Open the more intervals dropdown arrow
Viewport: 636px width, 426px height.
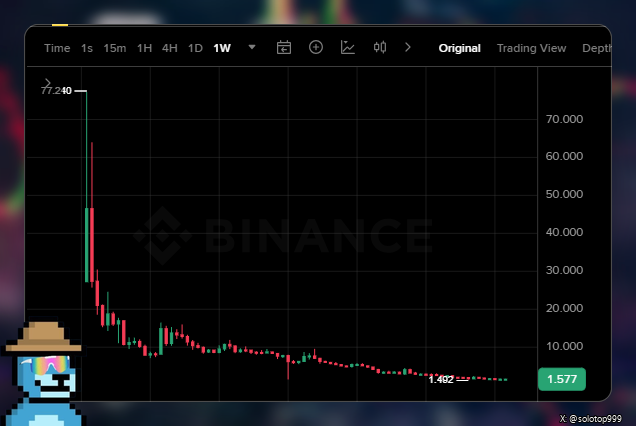point(252,47)
